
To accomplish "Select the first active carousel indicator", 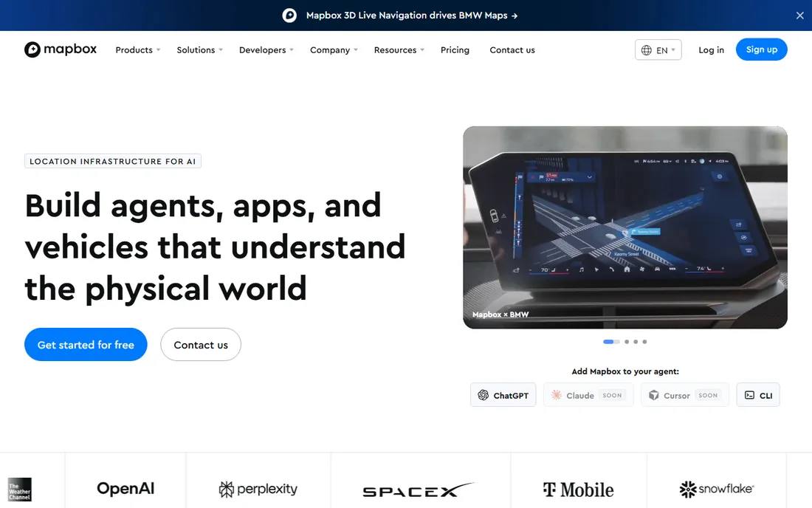I will (x=612, y=342).
